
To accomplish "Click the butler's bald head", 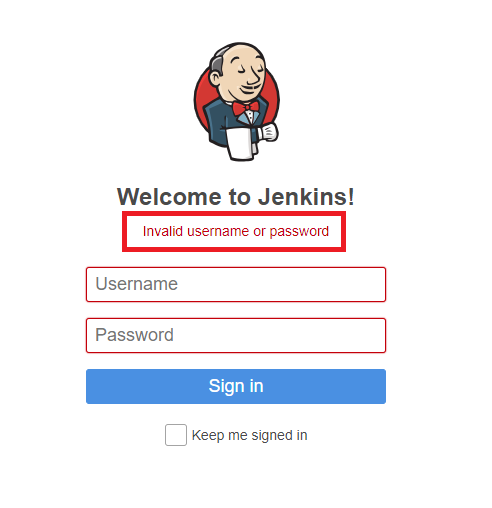I will [238, 53].
